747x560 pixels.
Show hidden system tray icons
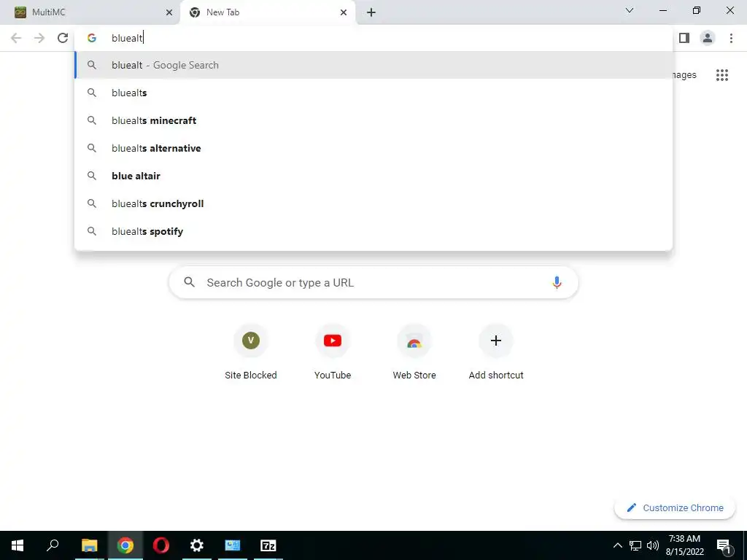[617, 545]
